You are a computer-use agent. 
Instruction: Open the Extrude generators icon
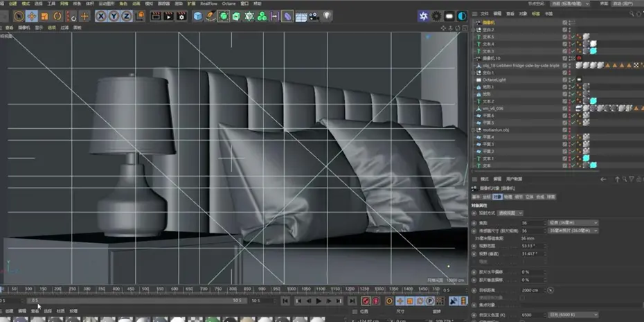tap(236, 17)
